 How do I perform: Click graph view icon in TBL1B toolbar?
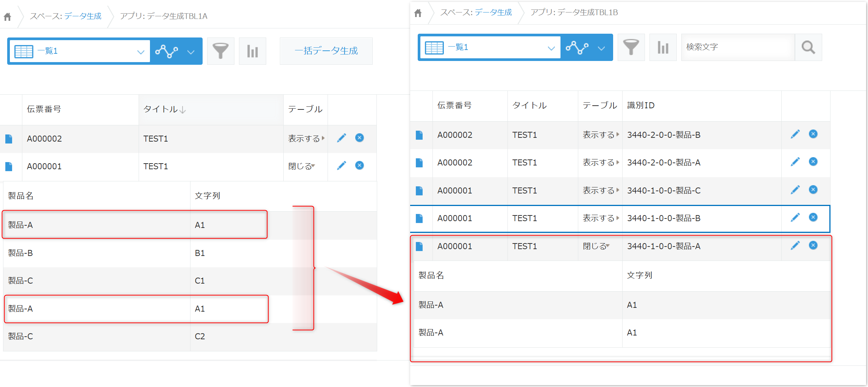click(x=577, y=47)
